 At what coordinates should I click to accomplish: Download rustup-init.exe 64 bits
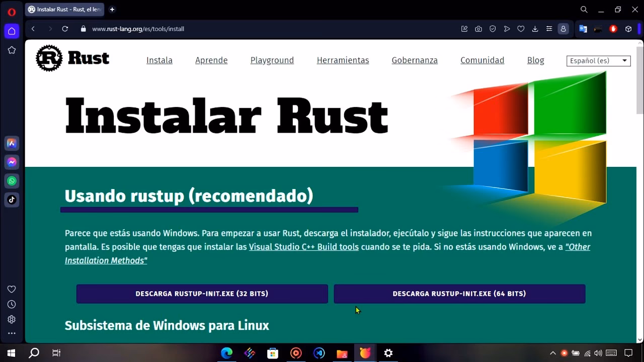[x=459, y=294]
